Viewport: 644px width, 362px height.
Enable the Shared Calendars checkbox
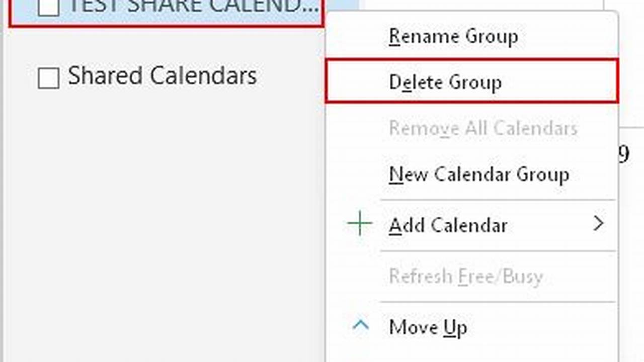click(48, 76)
